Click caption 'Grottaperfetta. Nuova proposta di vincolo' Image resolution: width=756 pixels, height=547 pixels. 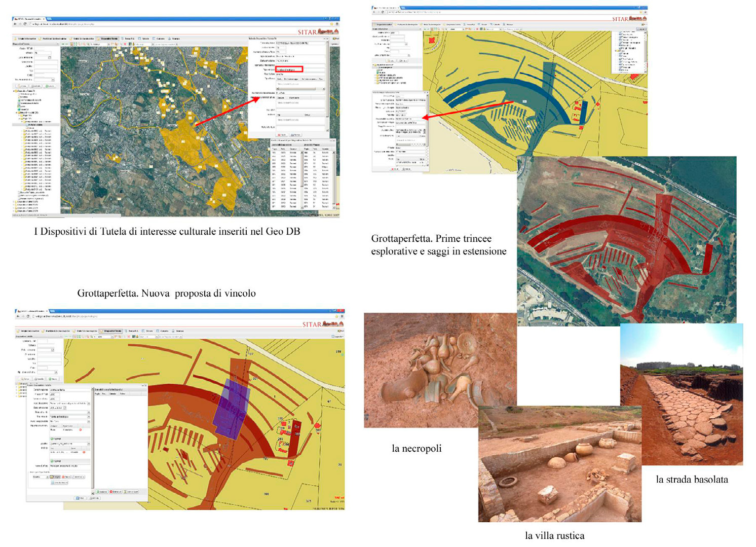tap(166, 293)
